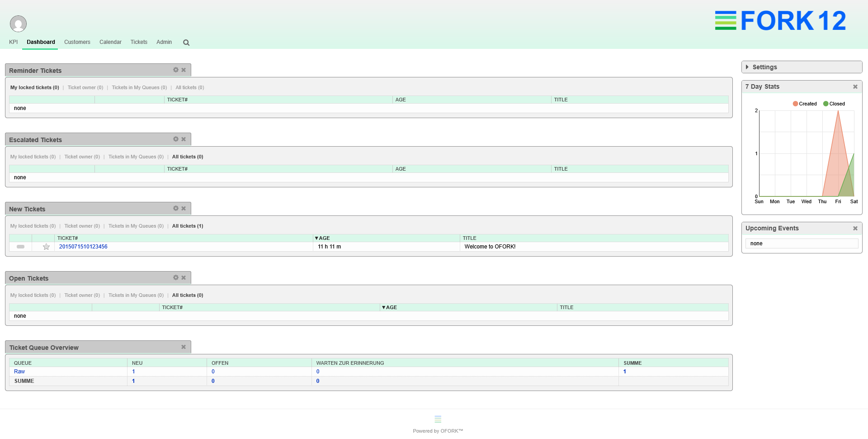Star ticket 2015071510123456 in New Tickets
Screen dimensions: 868x439
(x=46, y=247)
